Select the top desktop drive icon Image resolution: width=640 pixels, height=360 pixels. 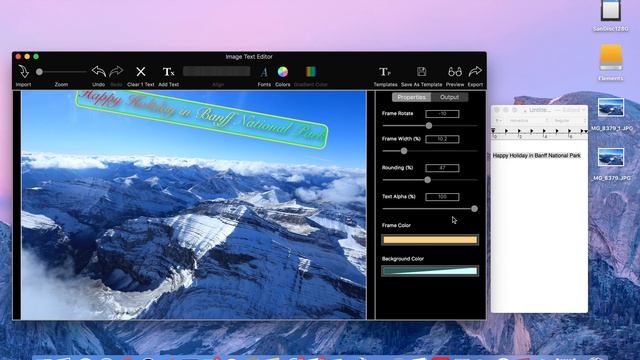pos(611,10)
